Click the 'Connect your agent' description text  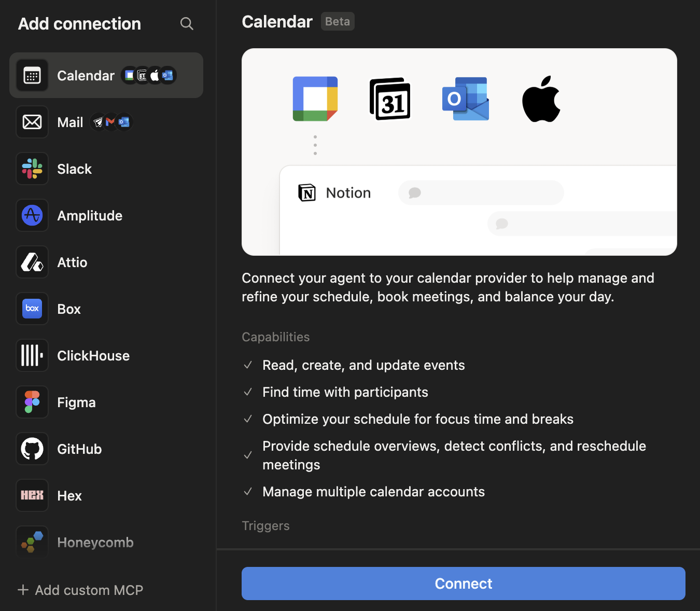click(448, 287)
